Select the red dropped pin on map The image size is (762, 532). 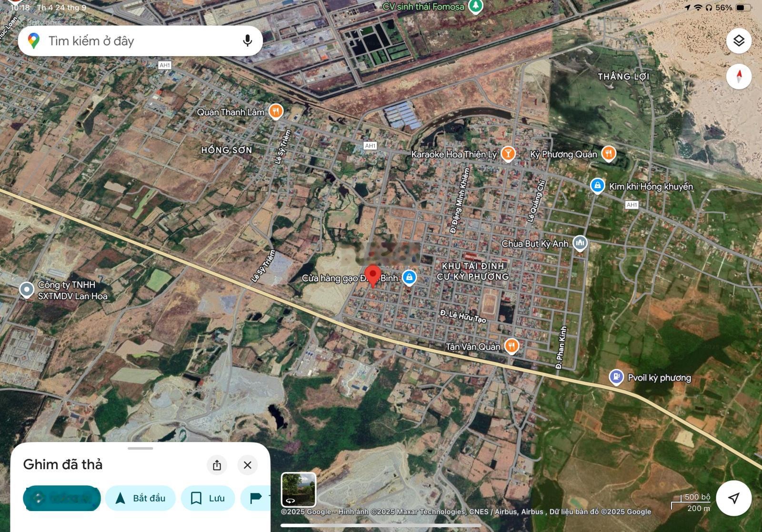pos(372,276)
